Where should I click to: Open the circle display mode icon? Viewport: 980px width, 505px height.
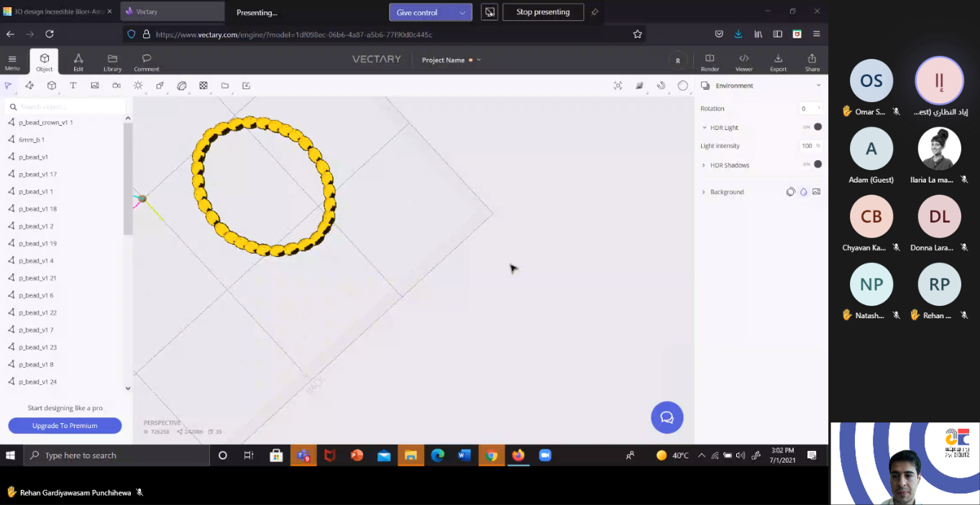tap(683, 85)
